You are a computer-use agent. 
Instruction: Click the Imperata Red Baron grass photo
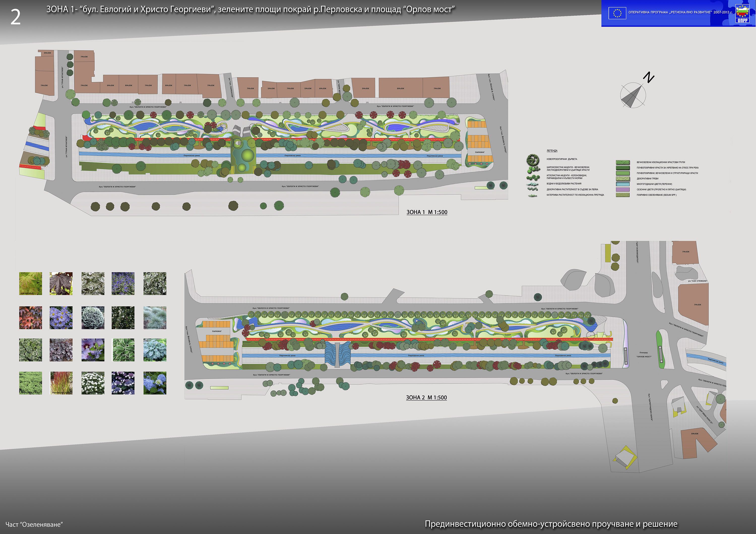[x=61, y=383]
